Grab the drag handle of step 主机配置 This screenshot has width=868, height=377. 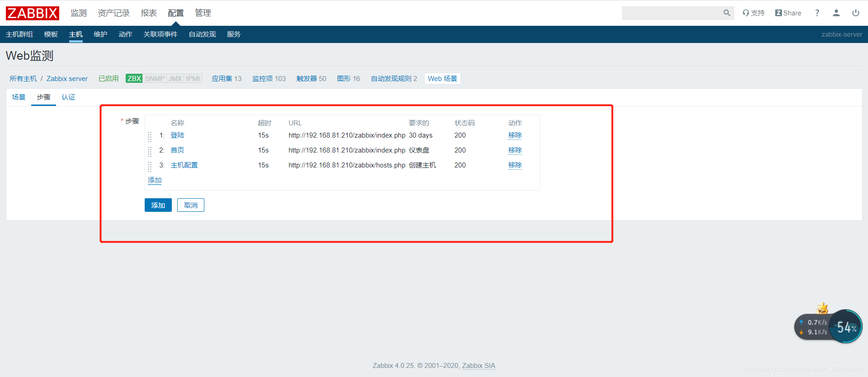pyautogui.click(x=150, y=167)
